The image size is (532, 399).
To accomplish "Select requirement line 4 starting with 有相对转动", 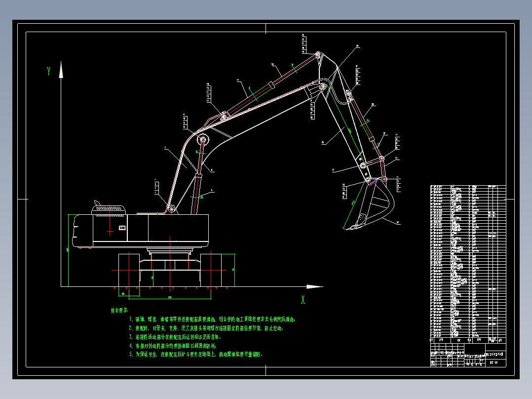I will click(173, 346).
